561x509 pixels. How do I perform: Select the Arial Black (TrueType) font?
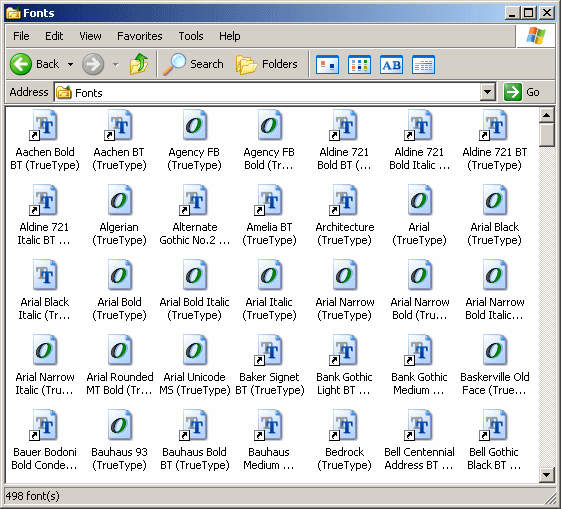click(494, 215)
